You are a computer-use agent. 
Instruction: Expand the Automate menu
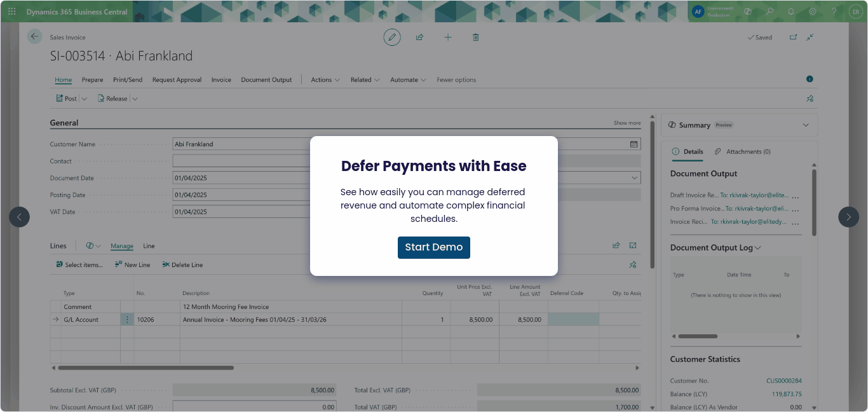[x=409, y=80]
